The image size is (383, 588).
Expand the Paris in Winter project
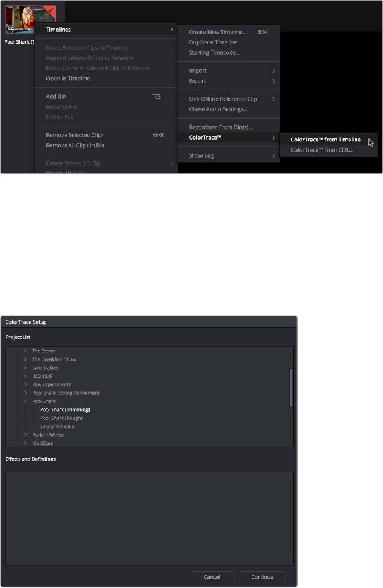[x=26, y=435]
